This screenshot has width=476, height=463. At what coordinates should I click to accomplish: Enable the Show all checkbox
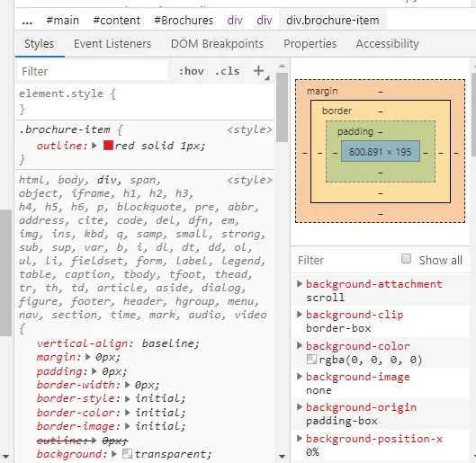[x=406, y=259]
